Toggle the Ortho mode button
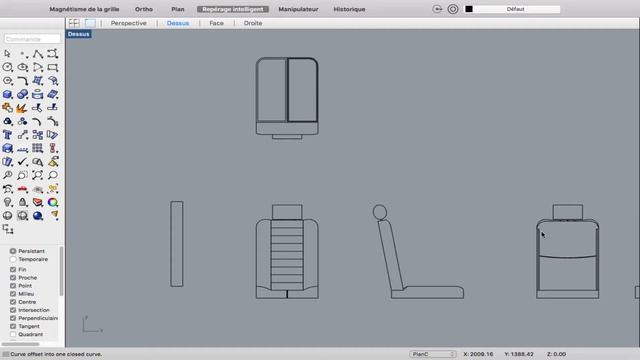Viewport: 640px width, 360px height. (x=144, y=9)
